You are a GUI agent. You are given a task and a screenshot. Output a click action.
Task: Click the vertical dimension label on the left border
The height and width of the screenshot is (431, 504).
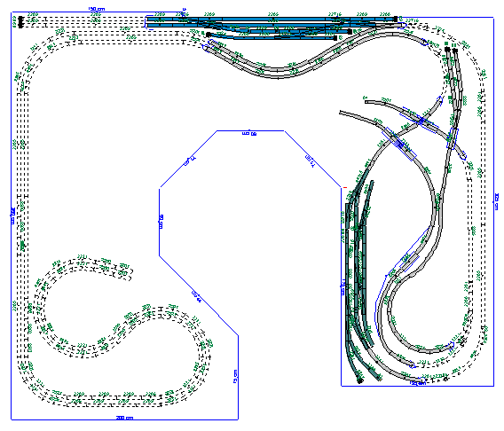tap(12, 215)
